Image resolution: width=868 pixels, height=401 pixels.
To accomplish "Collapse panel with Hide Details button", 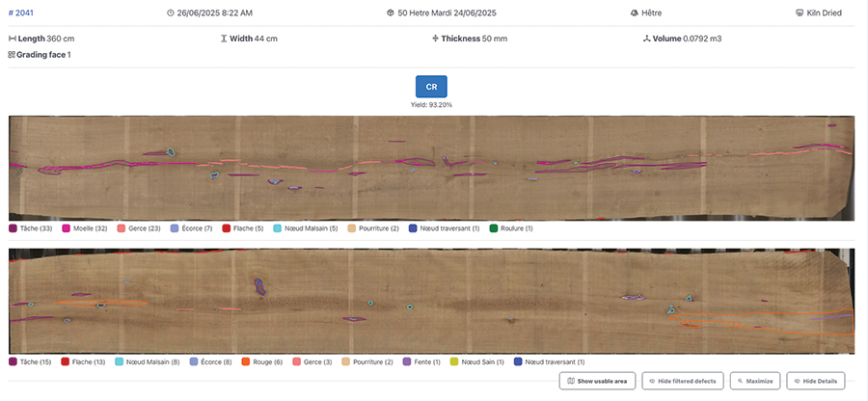I will [x=816, y=381].
